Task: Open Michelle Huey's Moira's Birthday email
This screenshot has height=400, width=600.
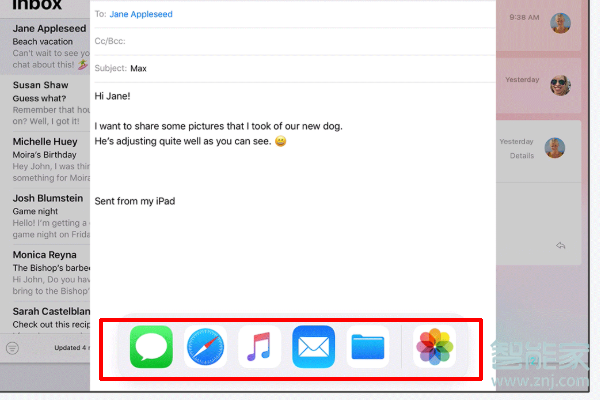Action: coord(45,160)
